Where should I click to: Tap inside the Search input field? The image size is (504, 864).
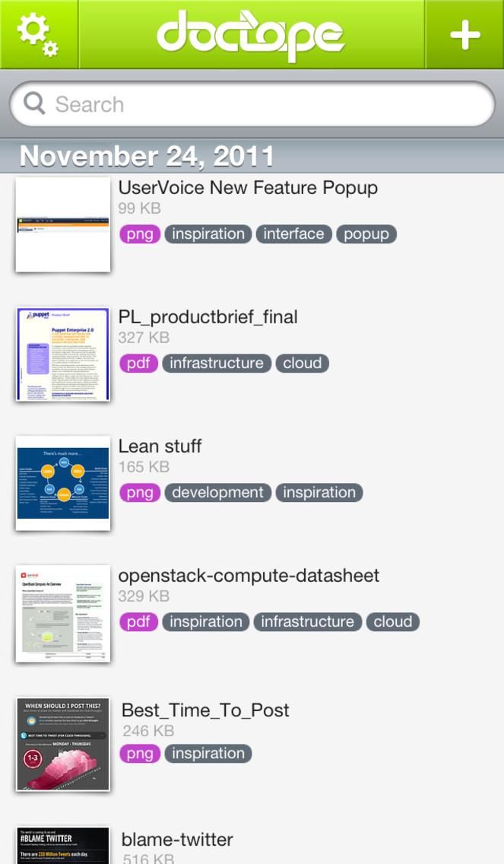pyautogui.click(x=251, y=103)
